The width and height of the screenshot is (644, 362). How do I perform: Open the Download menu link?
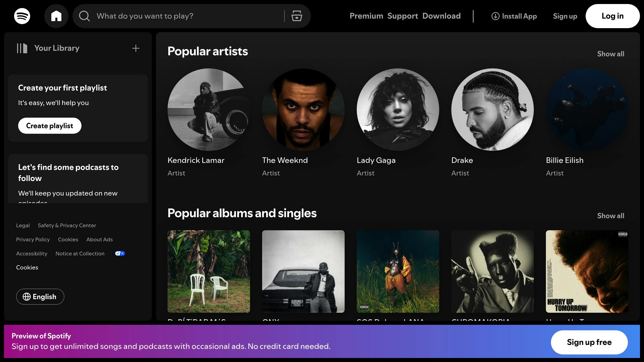(x=441, y=16)
